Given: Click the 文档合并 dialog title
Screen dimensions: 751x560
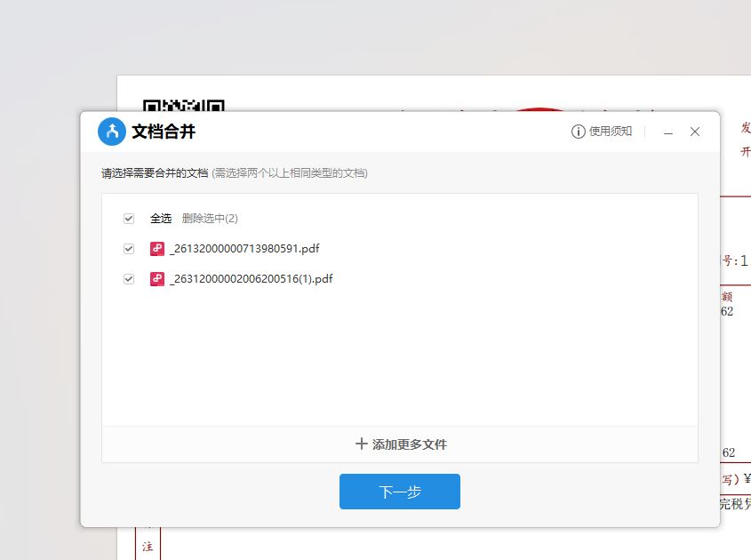Looking at the screenshot, I should [x=162, y=132].
